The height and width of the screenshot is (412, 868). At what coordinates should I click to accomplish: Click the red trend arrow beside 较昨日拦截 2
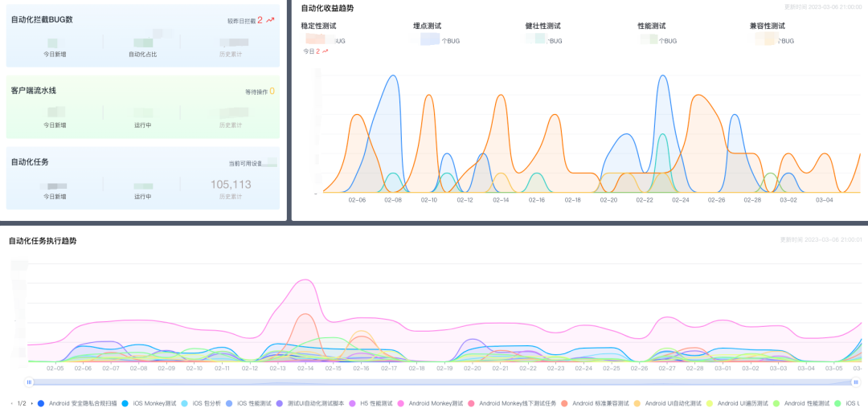269,20
